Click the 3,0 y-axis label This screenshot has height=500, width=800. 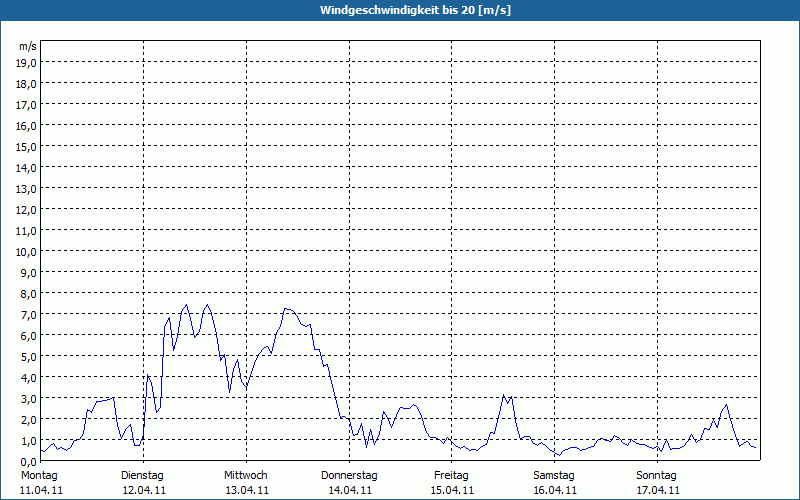click(29, 398)
